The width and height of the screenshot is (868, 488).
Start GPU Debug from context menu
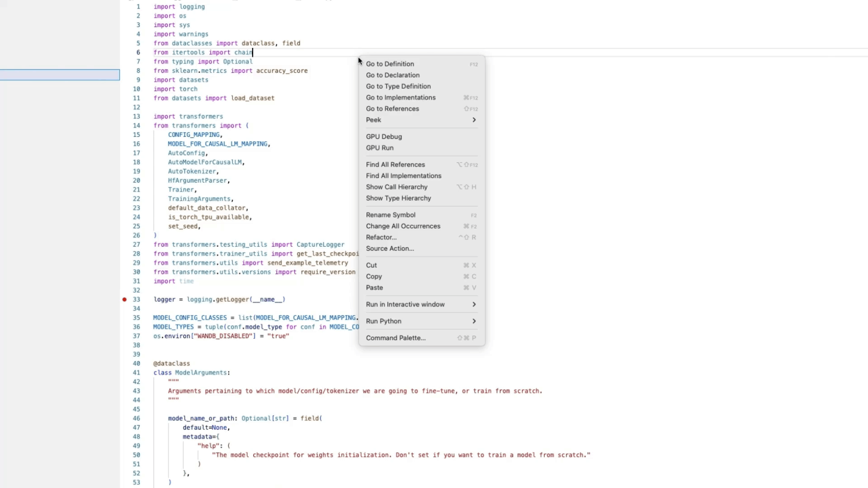point(383,136)
